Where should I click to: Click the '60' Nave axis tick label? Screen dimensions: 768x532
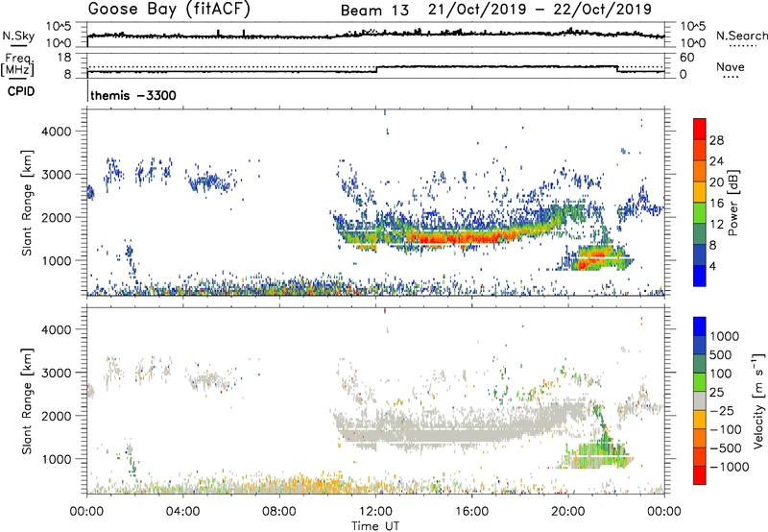point(687,58)
